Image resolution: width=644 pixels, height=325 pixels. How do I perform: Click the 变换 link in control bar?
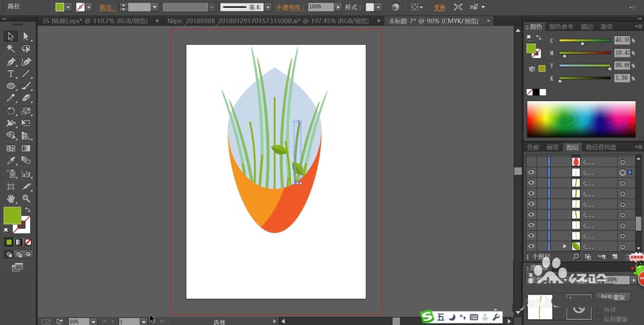pos(439,7)
